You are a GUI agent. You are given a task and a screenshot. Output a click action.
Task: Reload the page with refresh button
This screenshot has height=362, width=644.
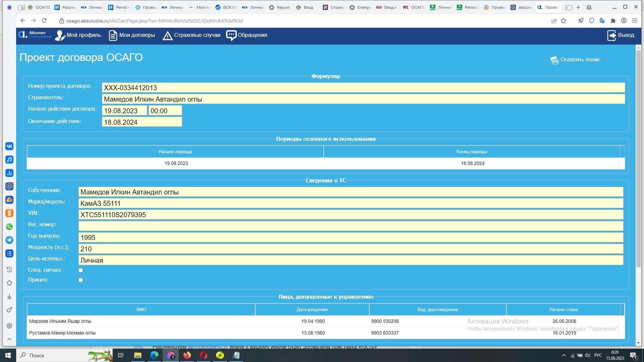44,21
